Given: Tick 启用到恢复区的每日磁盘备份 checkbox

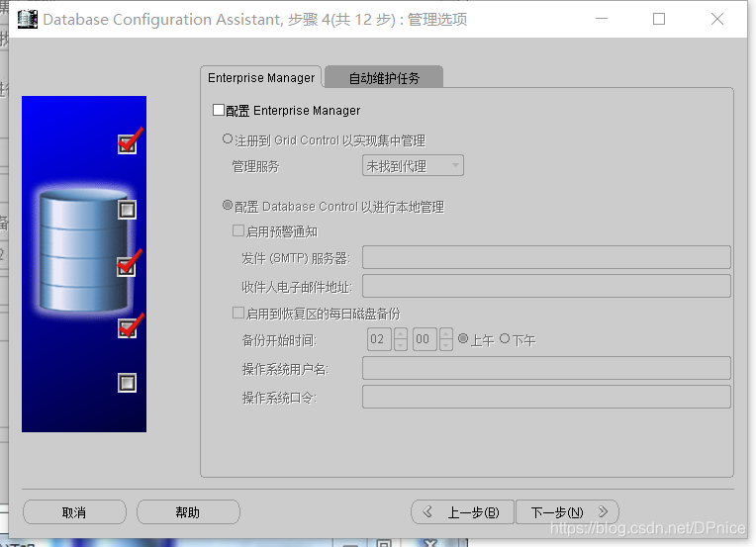Looking at the screenshot, I should [x=237, y=313].
